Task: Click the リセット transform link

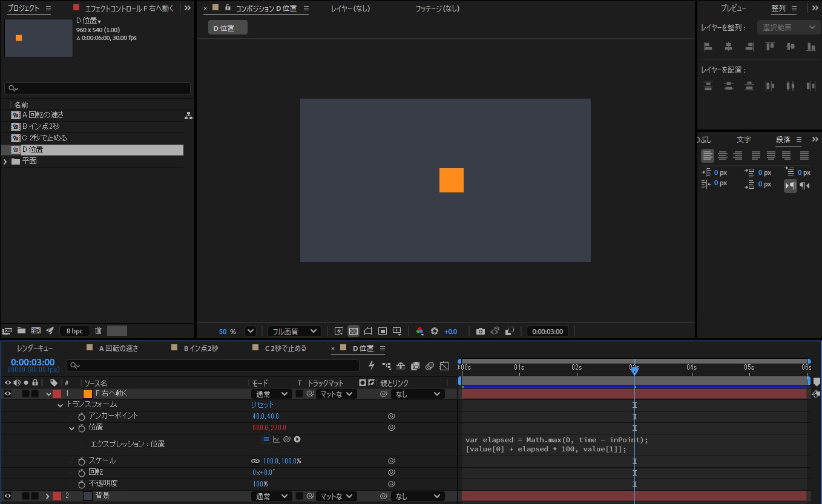Action: click(x=262, y=405)
